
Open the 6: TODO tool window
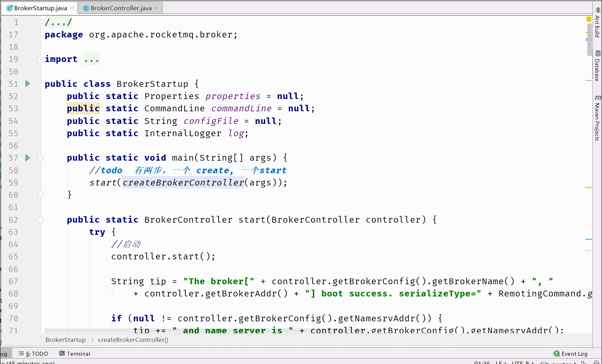click(x=34, y=354)
